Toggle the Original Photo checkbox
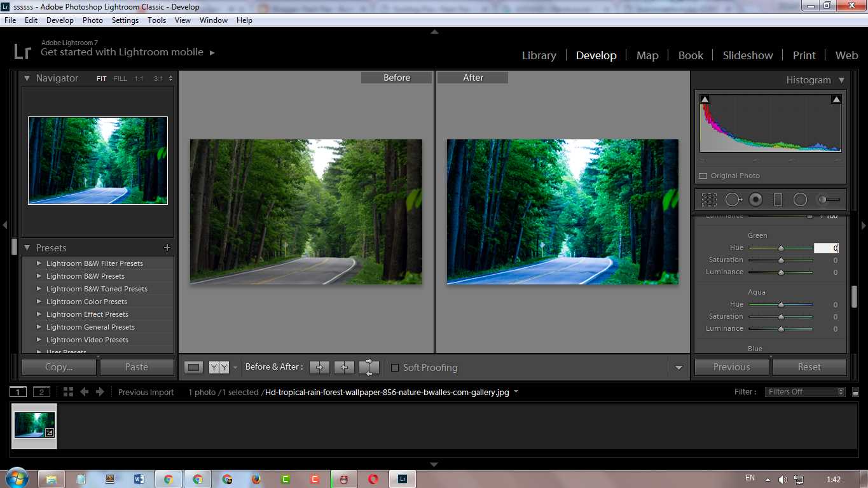868x488 pixels. point(703,176)
